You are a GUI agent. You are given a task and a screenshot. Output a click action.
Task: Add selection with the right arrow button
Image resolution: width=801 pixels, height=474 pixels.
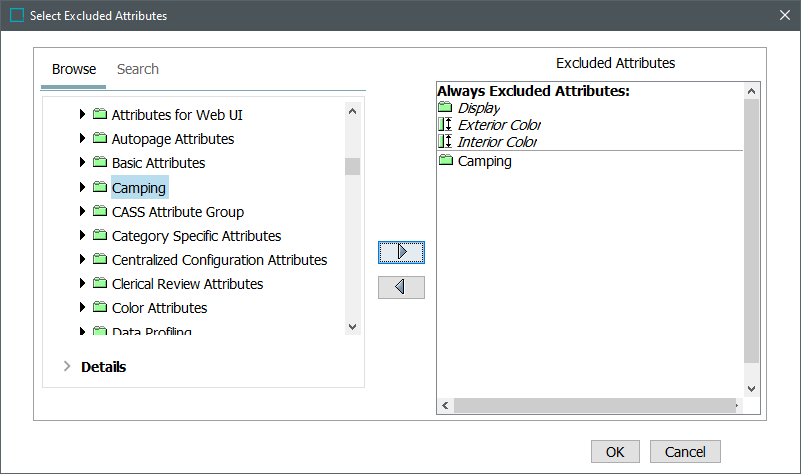pyautogui.click(x=401, y=252)
